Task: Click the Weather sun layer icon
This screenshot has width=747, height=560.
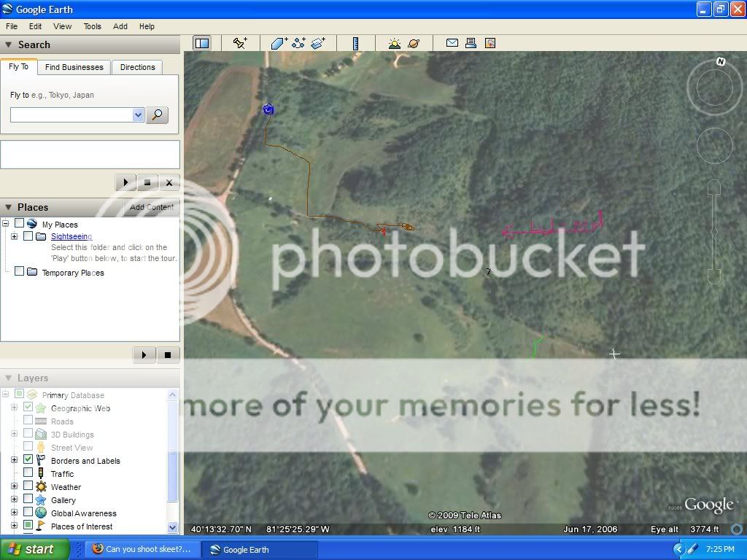Action: click(41, 486)
